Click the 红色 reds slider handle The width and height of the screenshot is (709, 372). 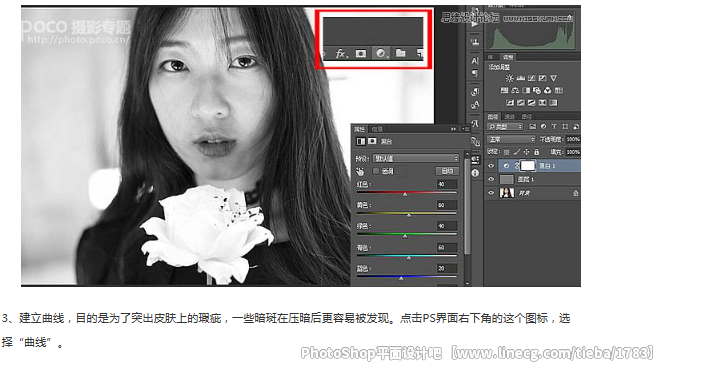coord(405,194)
